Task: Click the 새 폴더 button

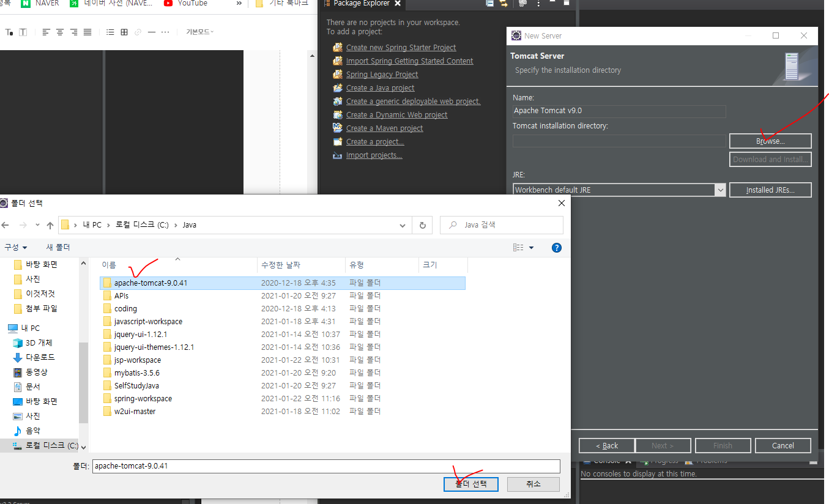Action: coord(58,248)
